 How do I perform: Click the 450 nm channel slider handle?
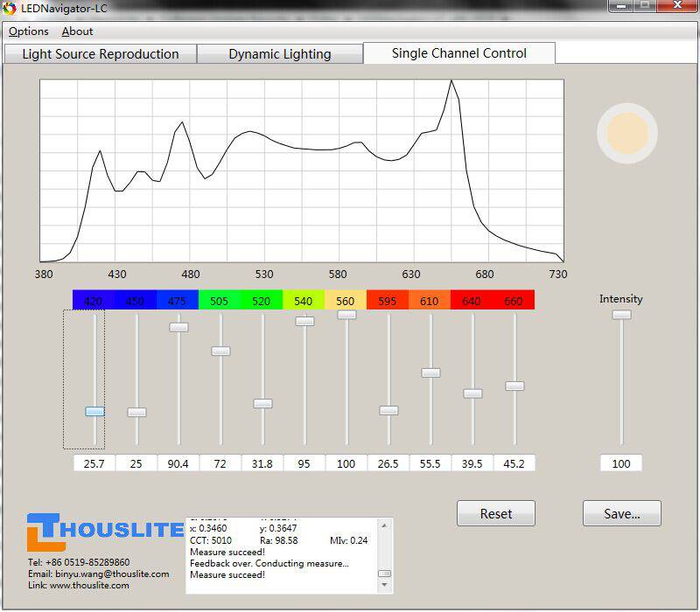[137, 412]
